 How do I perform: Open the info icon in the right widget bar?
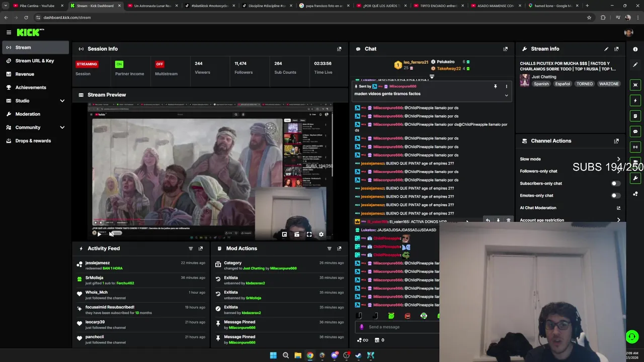[x=635, y=49]
